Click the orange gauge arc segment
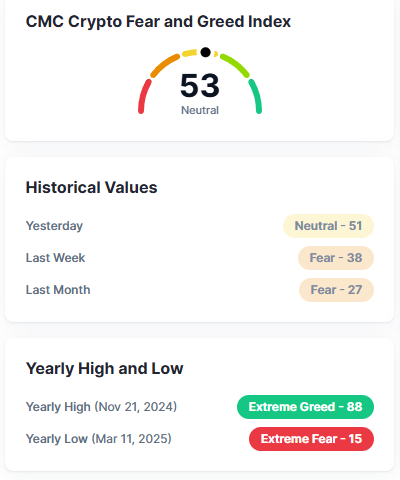This screenshot has height=480, width=400. (x=165, y=65)
